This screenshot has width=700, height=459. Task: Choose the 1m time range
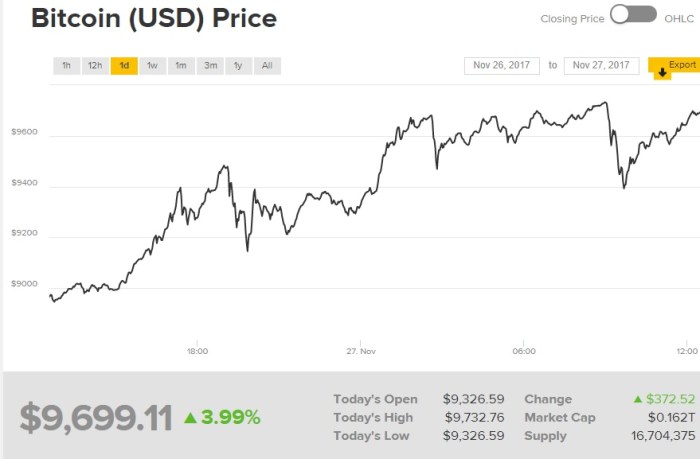[181, 66]
